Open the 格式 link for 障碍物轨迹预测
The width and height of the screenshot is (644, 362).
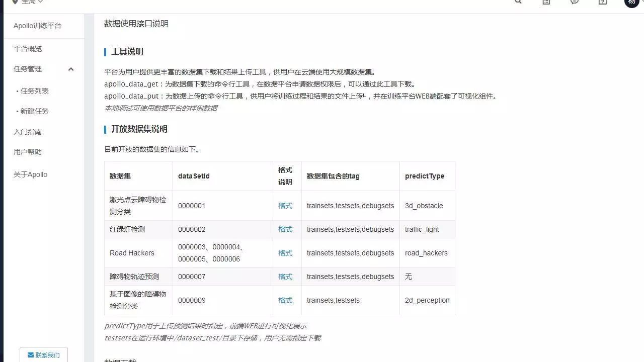tap(285, 277)
